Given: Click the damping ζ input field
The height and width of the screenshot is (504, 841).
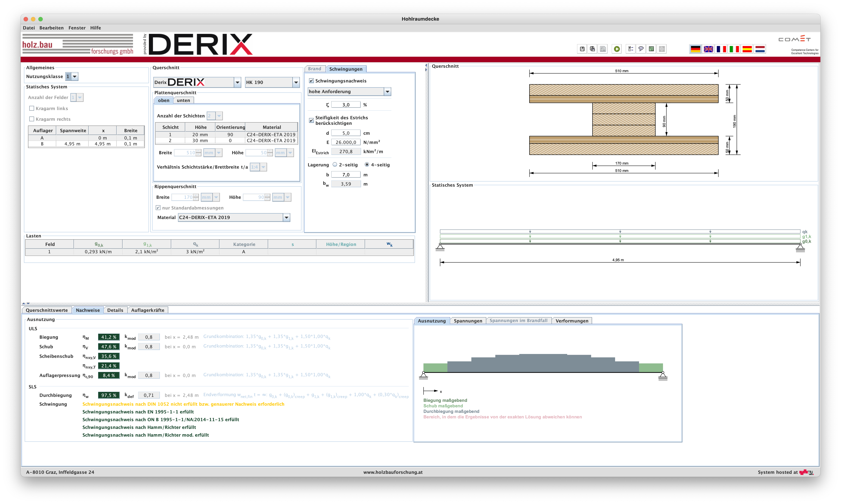Looking at the screenshot, I should [345, 105].
